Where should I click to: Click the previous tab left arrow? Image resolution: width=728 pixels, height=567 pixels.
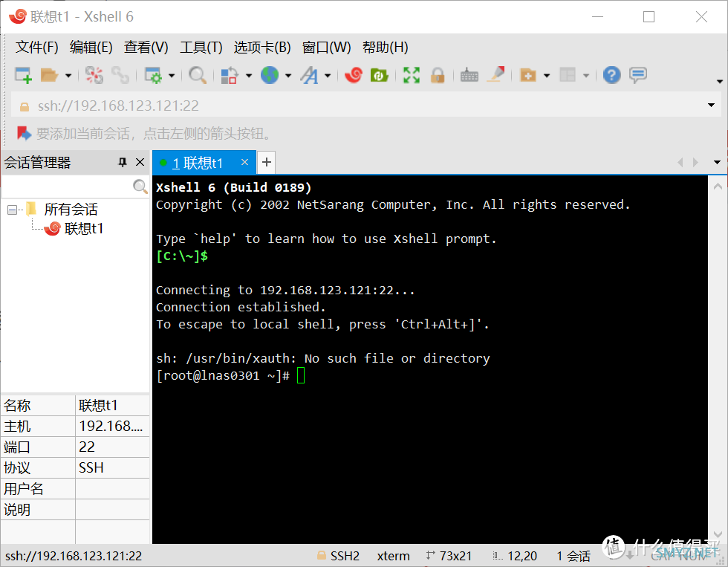point(680,162)
